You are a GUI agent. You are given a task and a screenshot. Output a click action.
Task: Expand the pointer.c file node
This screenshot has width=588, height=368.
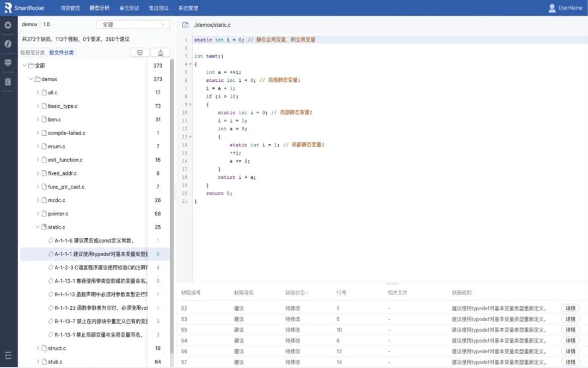point(38,214)
